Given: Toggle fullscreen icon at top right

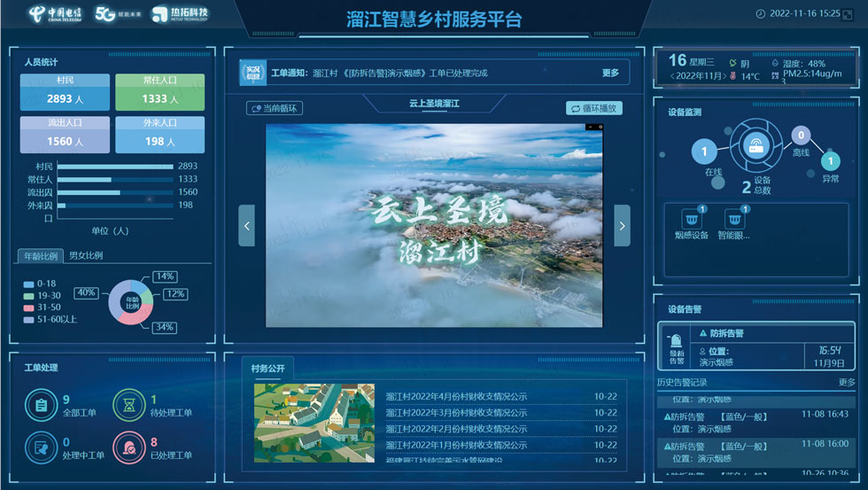Looking at the screenshot, I should coord(848,15).
